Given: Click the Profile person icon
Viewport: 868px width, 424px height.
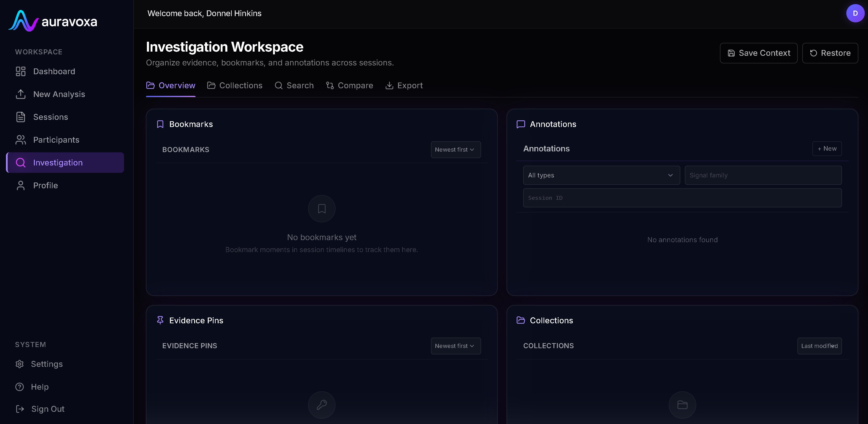Looking at the screenshot, I should pos(21,185).
